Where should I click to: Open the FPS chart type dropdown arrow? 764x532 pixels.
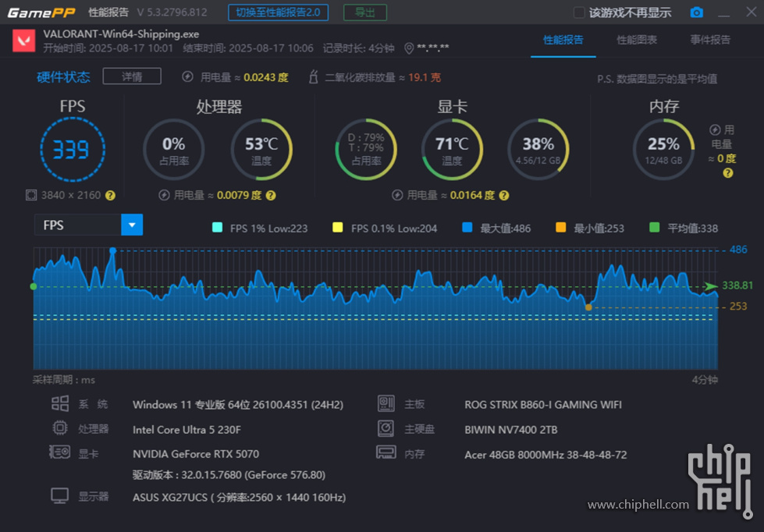click(132, 225)
